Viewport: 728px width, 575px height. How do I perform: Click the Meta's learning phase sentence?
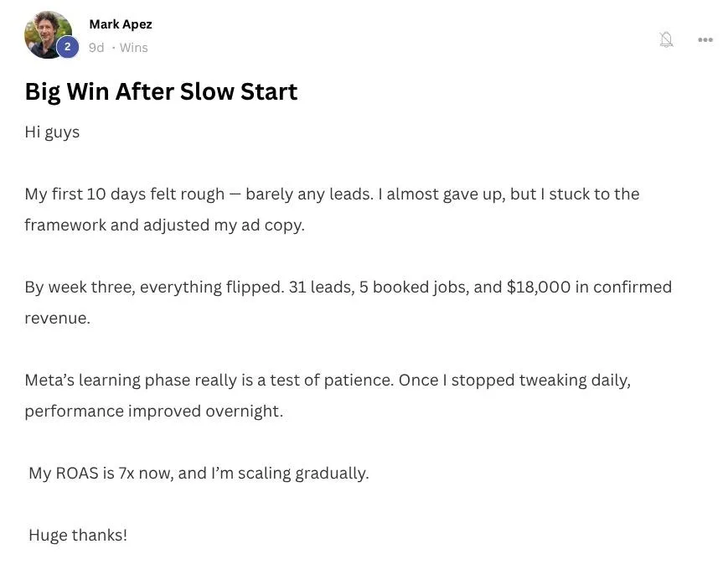pyautogui.click(x=209, y=381)
